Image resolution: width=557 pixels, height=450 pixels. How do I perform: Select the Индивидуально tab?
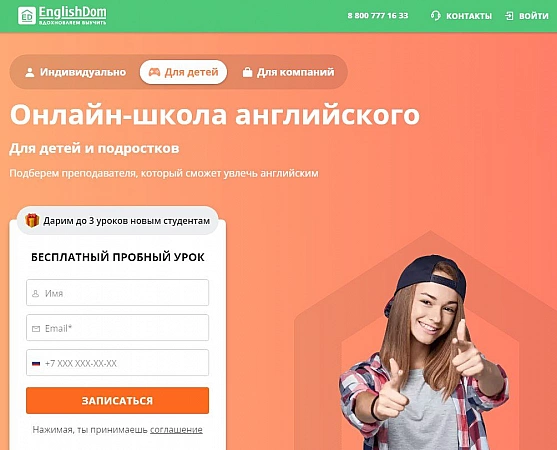pyautogui.click(x=75, y=72)
